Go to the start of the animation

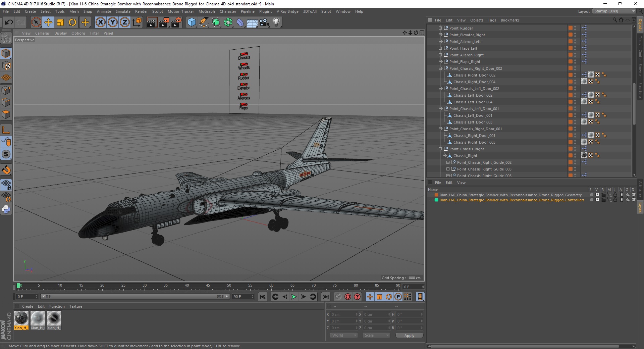click(x=263, y=297)
